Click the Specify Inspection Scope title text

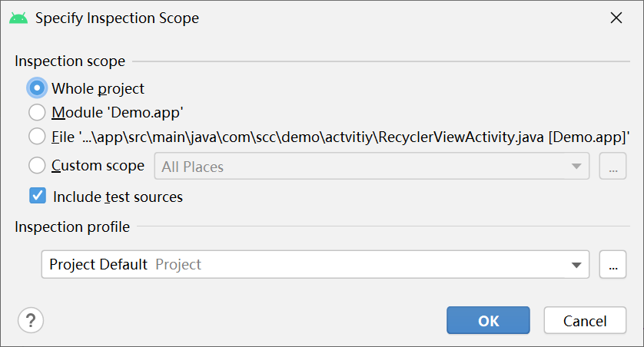click(x=117, y=18)
